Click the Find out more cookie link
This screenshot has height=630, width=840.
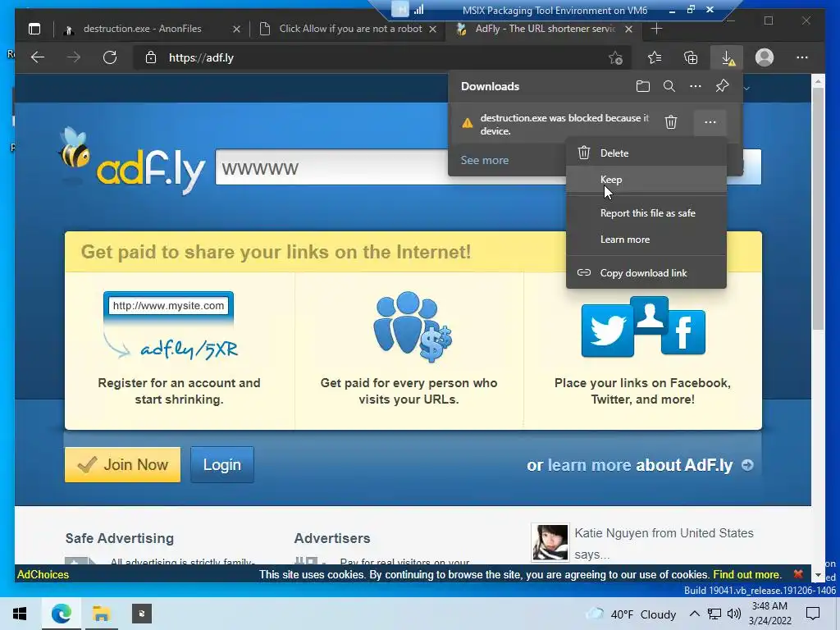746,574
